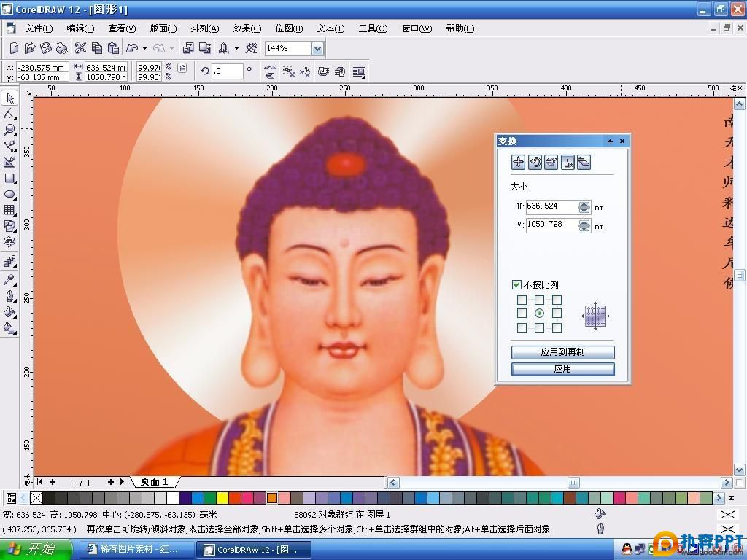
Task: Open the 效果(C) menu
Action: [x=247, y=28]
